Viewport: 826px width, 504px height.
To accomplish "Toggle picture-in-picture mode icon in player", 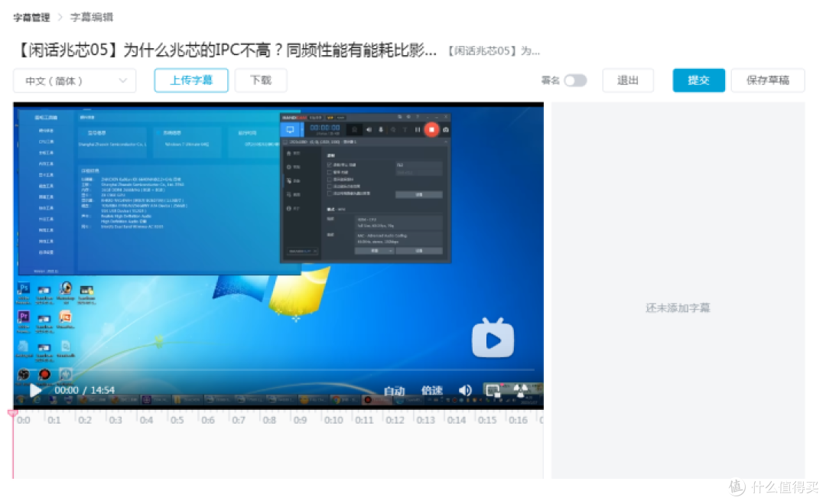I will [x=493, y=390].
